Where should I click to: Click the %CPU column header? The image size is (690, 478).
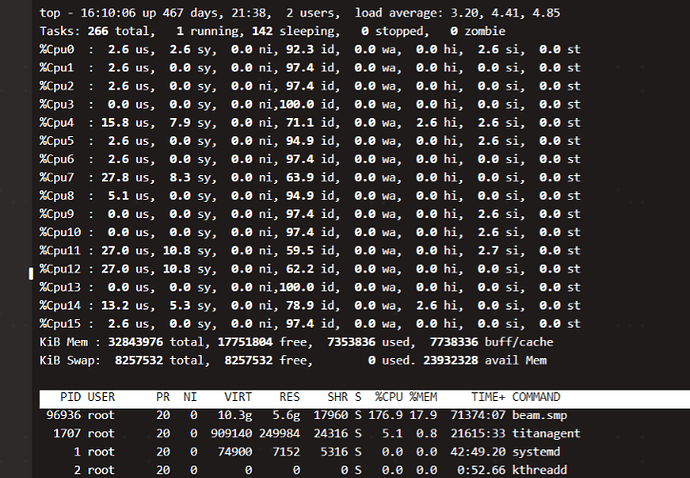click(x=388, y=397)
